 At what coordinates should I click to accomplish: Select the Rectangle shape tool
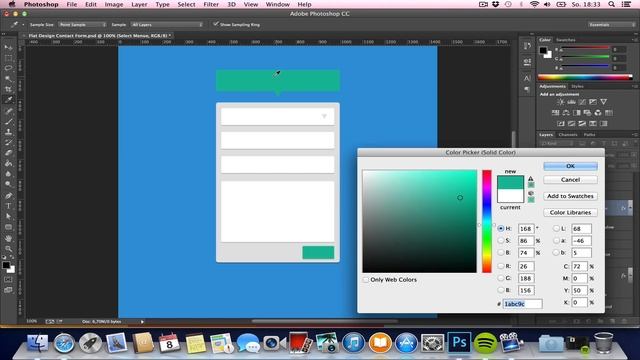8,227
